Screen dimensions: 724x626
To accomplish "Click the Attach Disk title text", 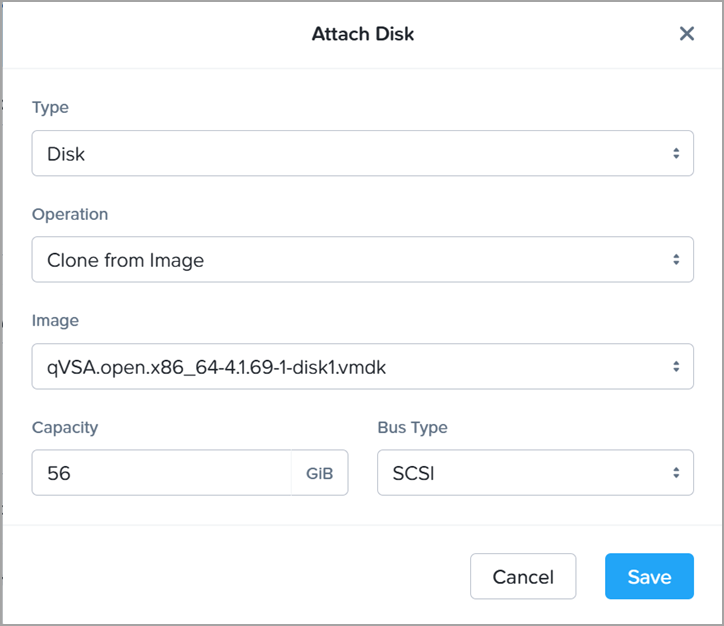I will click(x=363, y=34).
